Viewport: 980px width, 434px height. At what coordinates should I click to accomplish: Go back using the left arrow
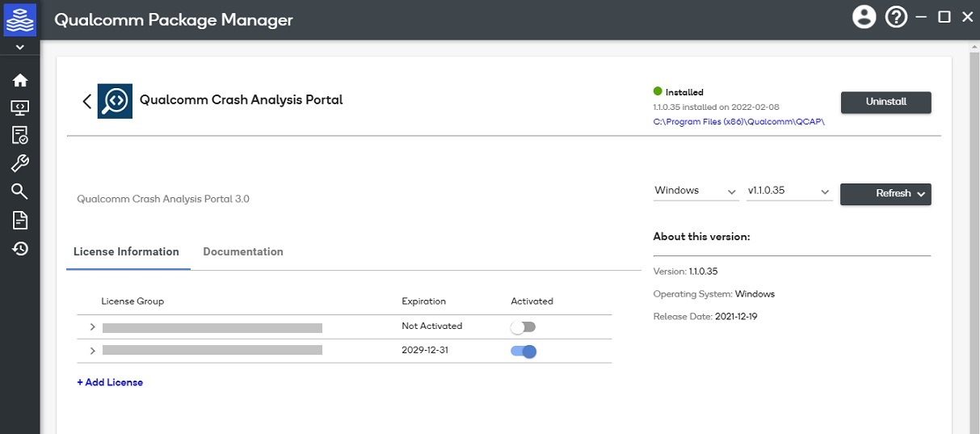click(x=86, y=101)
